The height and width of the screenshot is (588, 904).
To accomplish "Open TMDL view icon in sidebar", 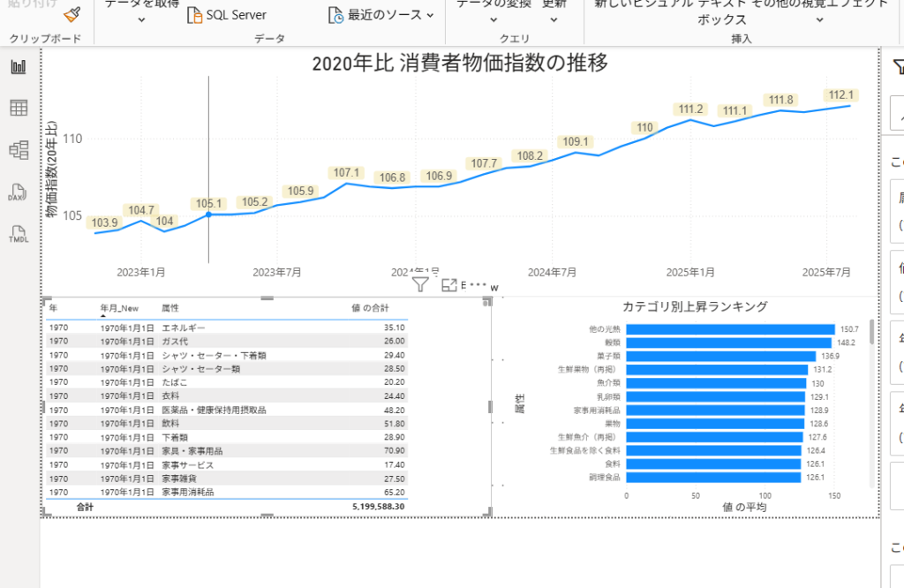I will point(18,235).
